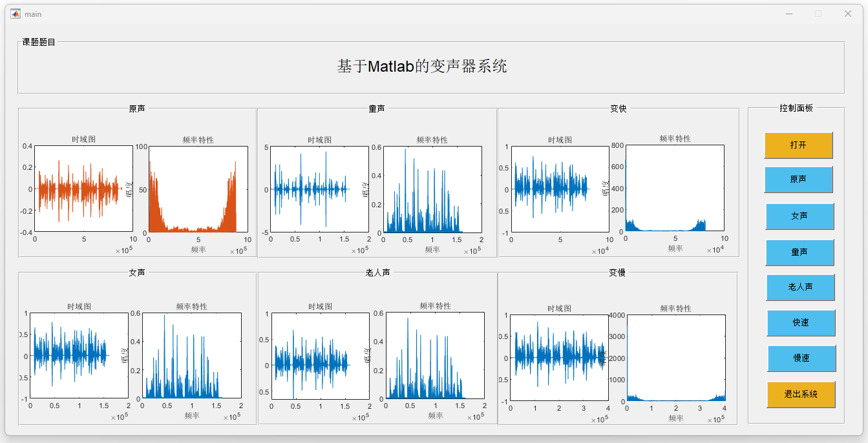
Task: Exit with the 退出系统 button
Action: point(801,395)
